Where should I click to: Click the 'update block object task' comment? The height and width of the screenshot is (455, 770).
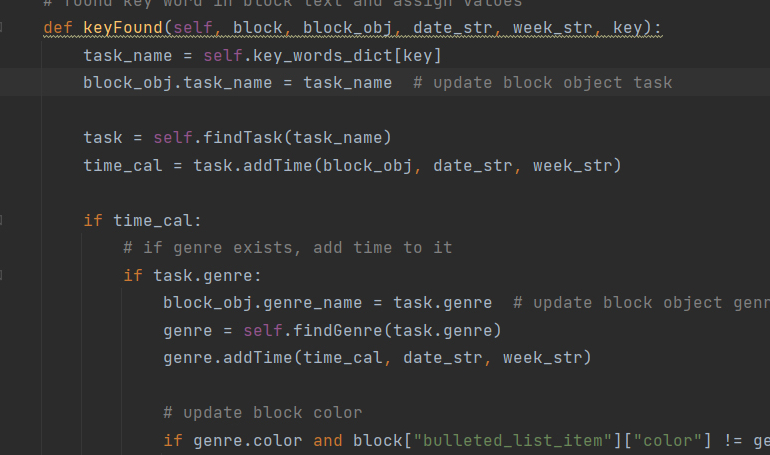tap(542, 82)
